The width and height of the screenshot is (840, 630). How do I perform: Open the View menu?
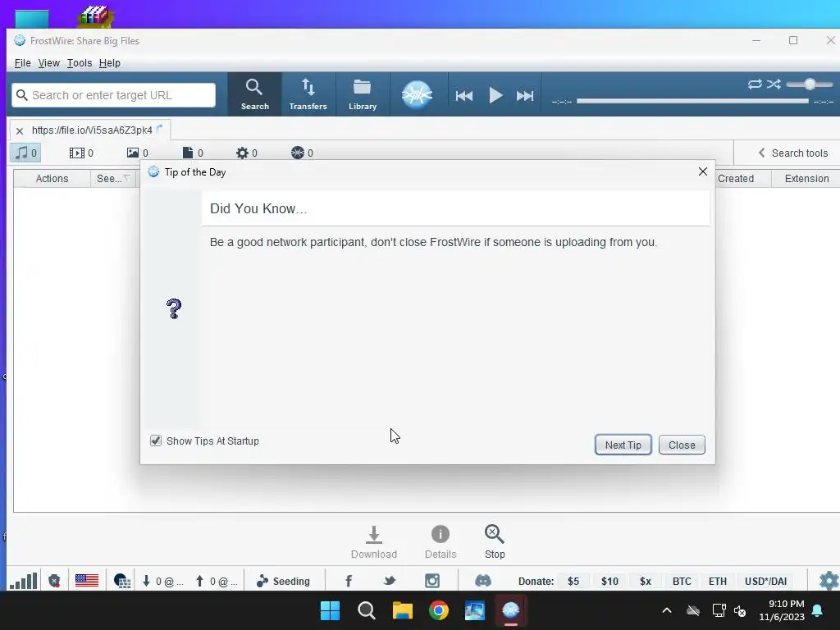tap(48, 63)
